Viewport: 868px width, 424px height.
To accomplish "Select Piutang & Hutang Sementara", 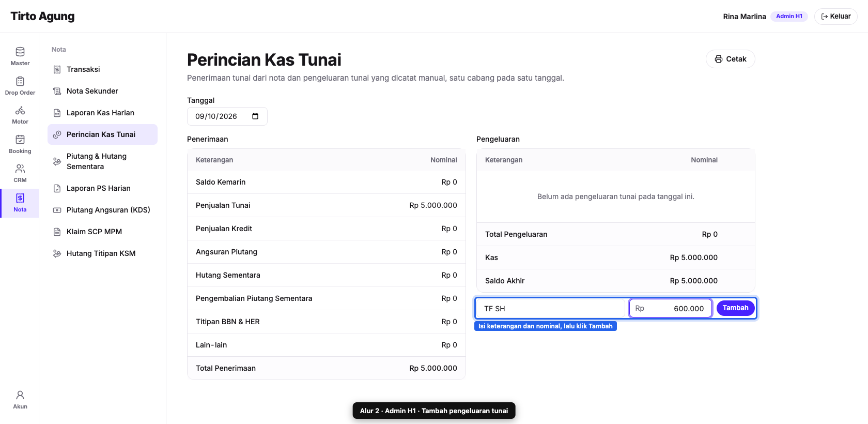I will (x=102, y=161).
